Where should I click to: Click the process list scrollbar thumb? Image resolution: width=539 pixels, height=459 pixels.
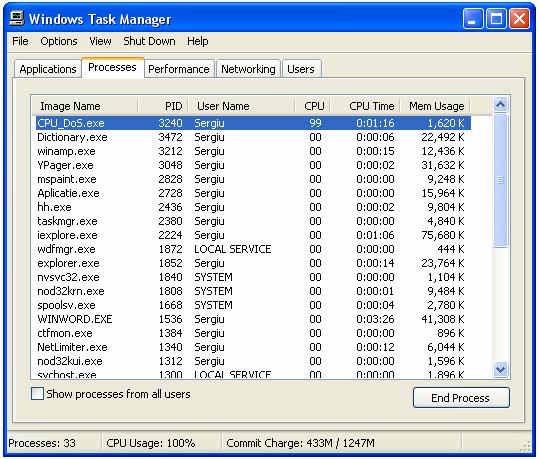[x=500, y=180]
